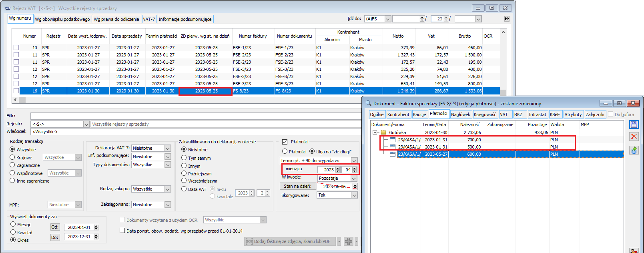The image size is (644, 253).
Task: Click the Należność column header
Action: point(469,124)
